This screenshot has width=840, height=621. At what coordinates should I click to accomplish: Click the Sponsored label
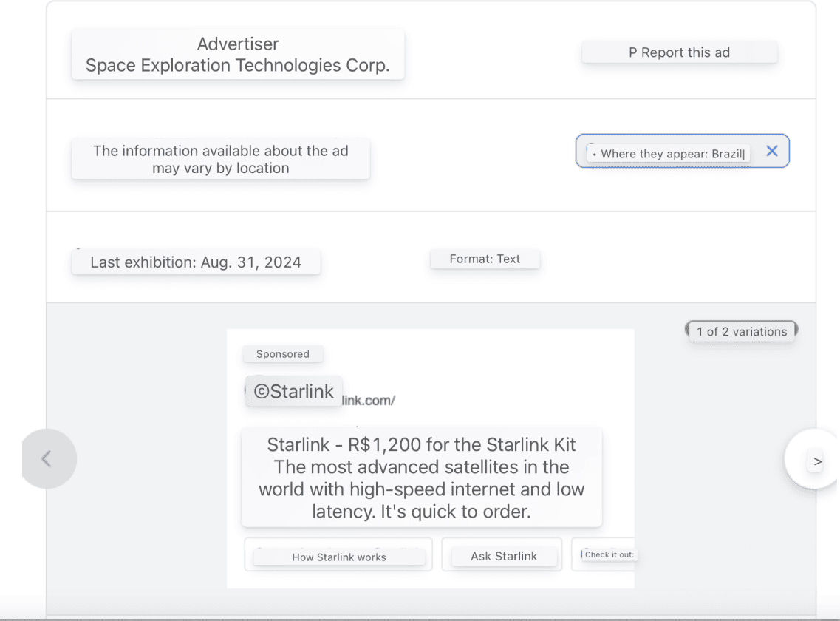282,354
